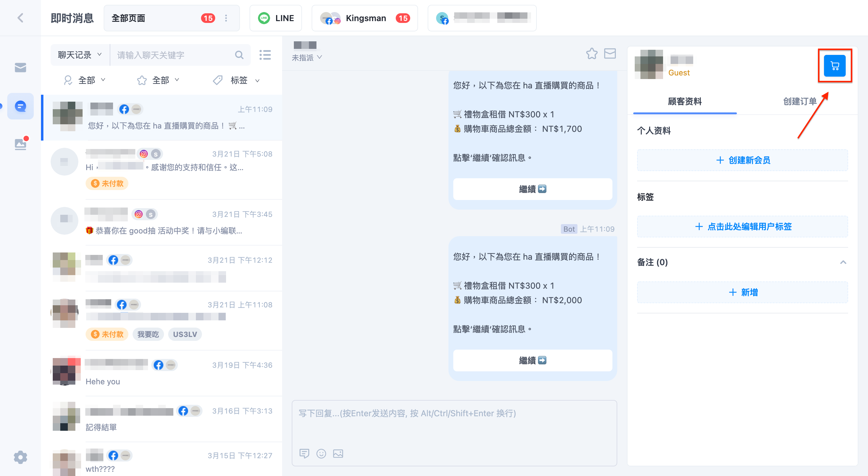This screenshot has width=868, height=476.
Task: Open the emoji picker
Action: click(x=321, y=453)
